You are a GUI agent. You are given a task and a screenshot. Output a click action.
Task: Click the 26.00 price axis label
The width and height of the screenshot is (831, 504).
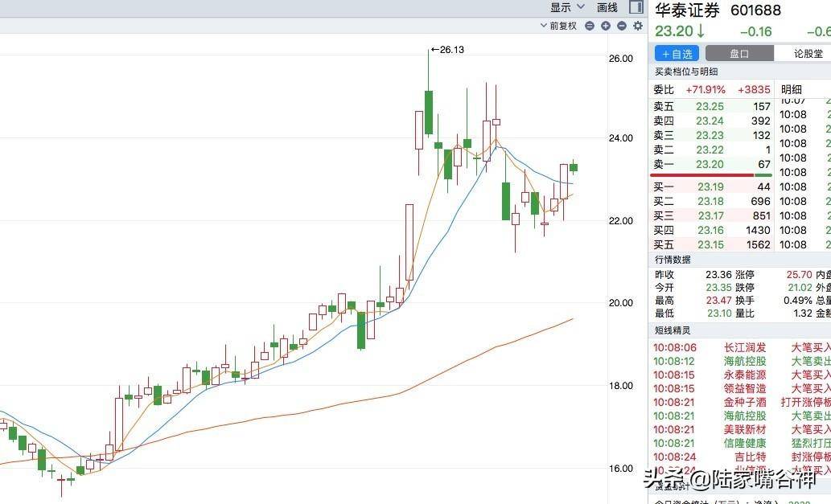(620, 58)
